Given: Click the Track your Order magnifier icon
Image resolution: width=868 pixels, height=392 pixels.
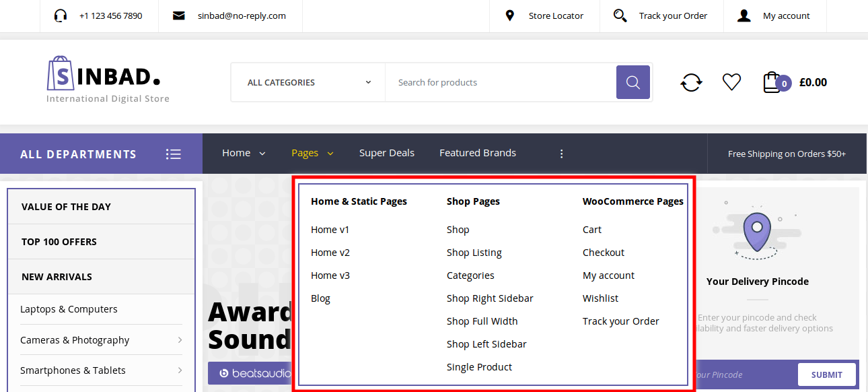Looking at the screenshot, I should pos(620,15).
